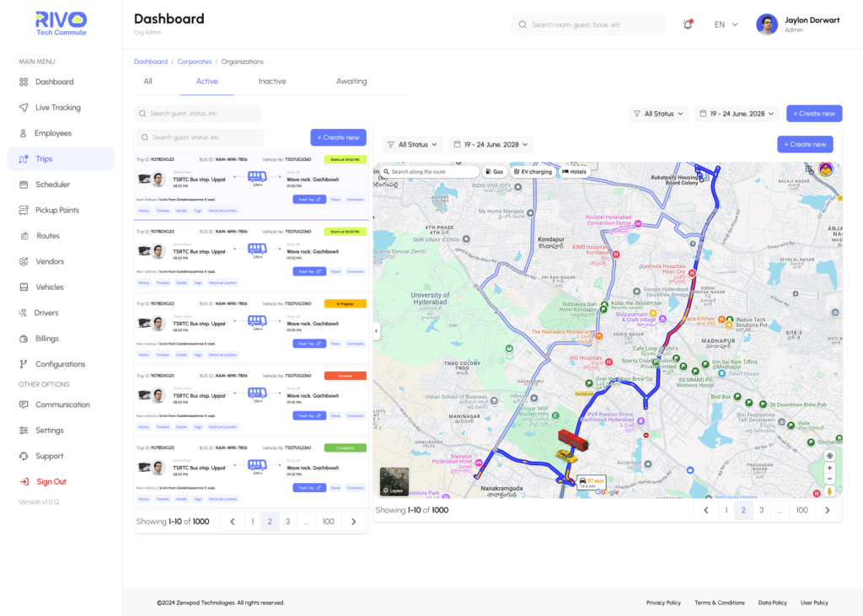The width and height of the screenshot is (863, 616).
Task: Open the Billings sidebar icon
Action: tap(24, 339)
